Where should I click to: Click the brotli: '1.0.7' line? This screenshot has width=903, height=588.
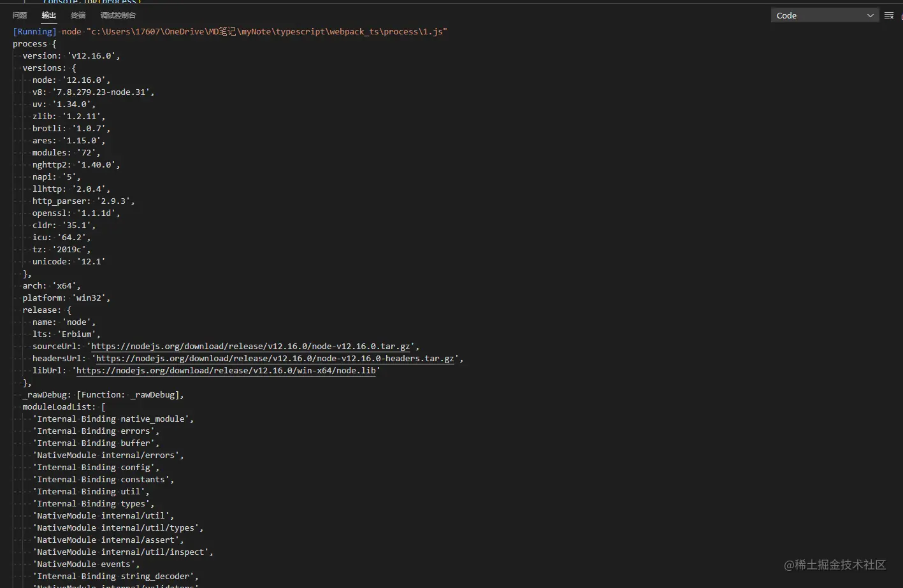click(x=71, y=129)
